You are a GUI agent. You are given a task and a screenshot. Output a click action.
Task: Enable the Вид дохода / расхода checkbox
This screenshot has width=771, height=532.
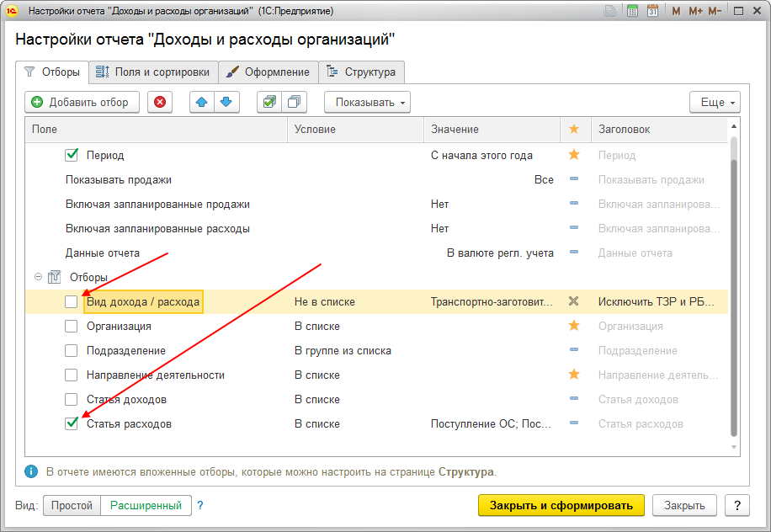point(72,301)
